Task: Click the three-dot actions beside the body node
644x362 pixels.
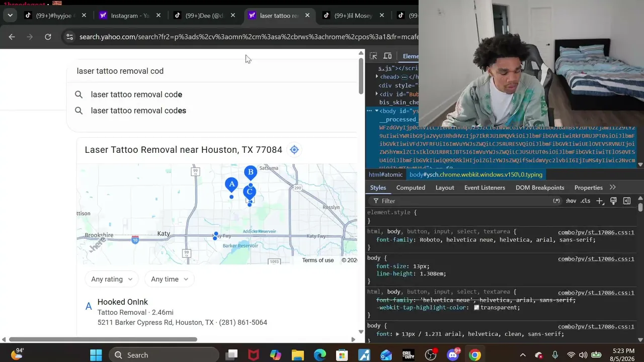Action: [369, 111]
